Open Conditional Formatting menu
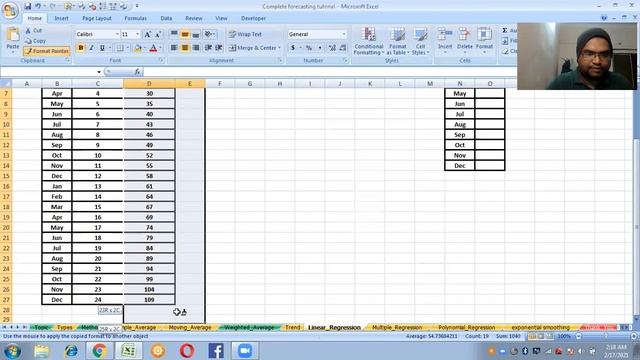 click(x=369, y=41)
